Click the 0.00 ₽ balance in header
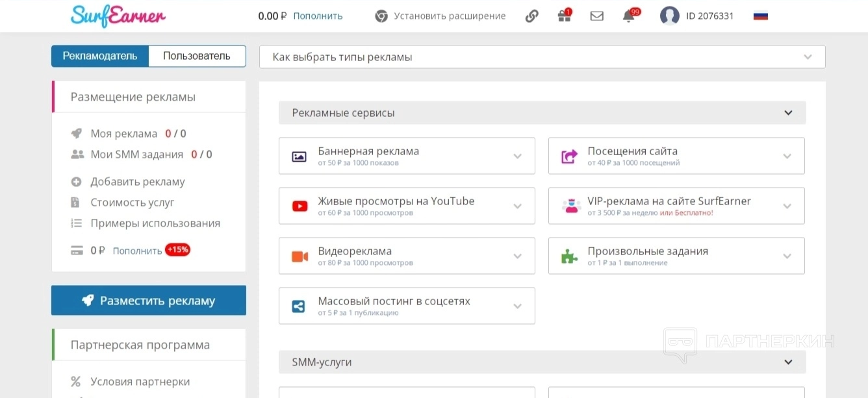The height and width of the screenshot is (398, 868). 272,16
